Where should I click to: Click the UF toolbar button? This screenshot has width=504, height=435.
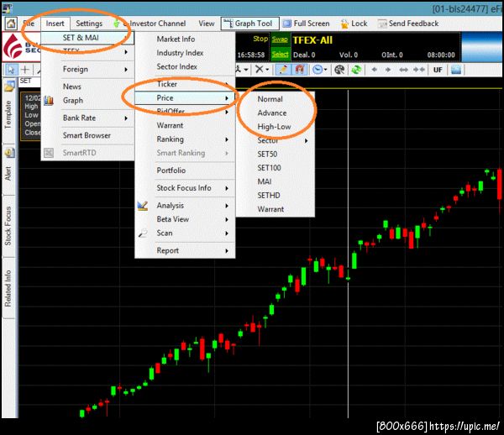438,70
